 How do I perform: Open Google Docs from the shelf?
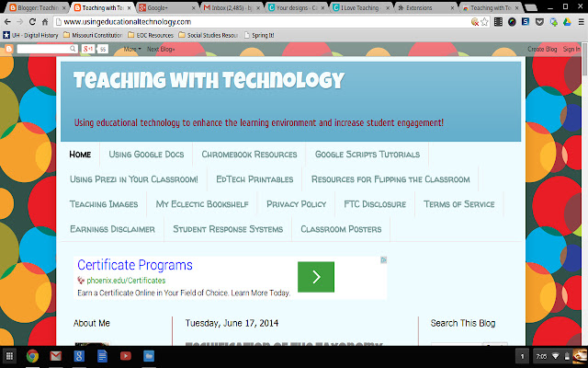[102, 356]
